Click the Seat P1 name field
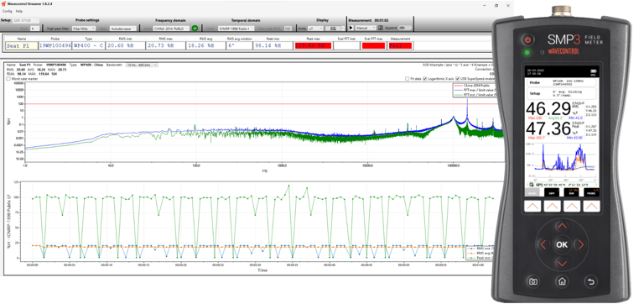The height and width of the screenshot is (304, 644). pyautogui.click(x=21, y=46)
